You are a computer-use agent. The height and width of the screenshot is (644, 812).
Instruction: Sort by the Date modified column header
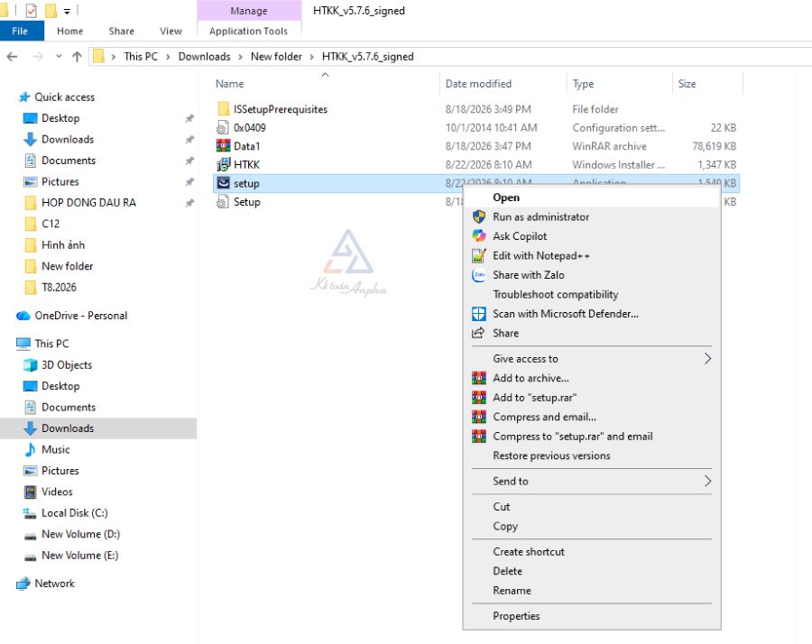(478, 84)
